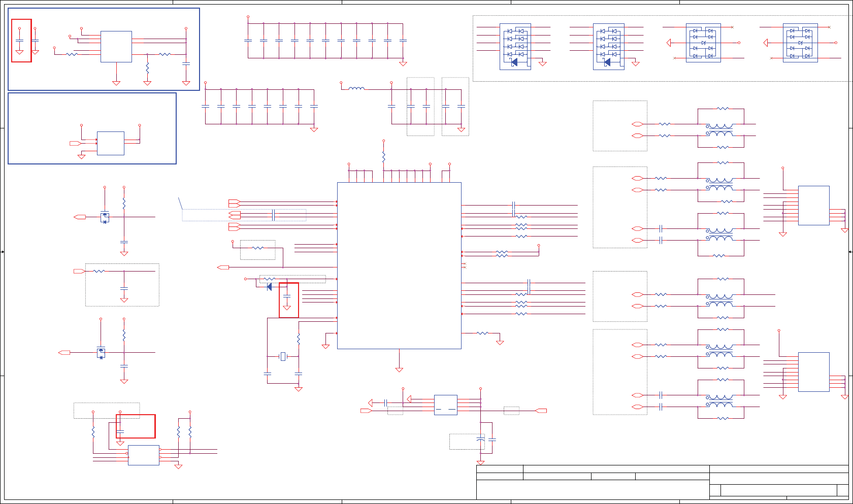This screenshot has width=853, height=504.
Task: Select the IC block inside the top-left blue frame
Action: click(116, 47)
